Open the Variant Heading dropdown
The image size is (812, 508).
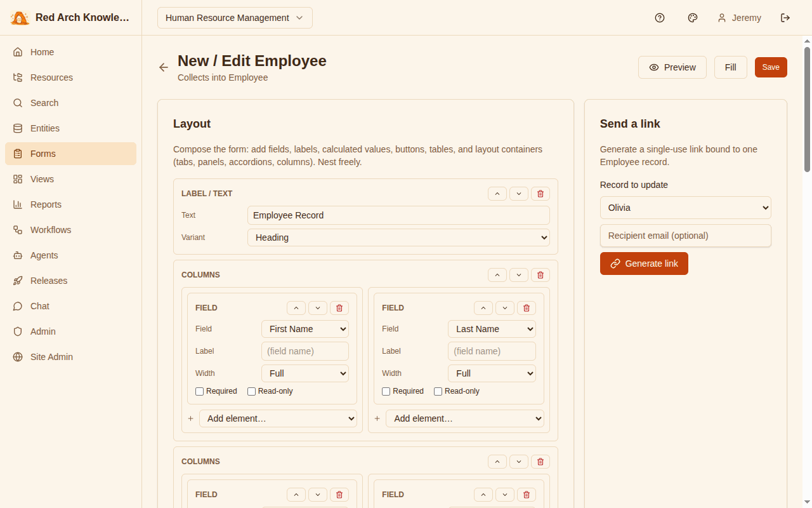pos(398,237)
